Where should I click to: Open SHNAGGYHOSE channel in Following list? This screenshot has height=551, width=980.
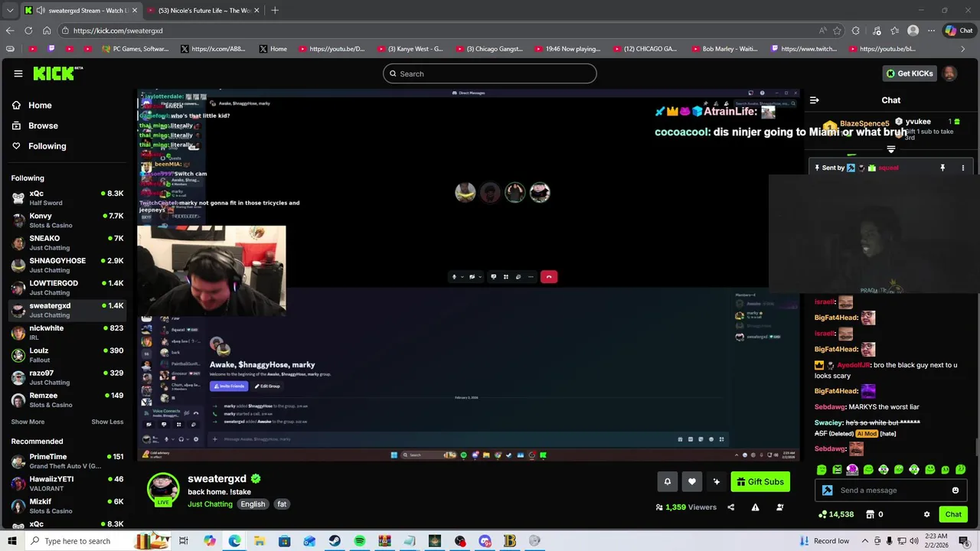click(67, 265)
